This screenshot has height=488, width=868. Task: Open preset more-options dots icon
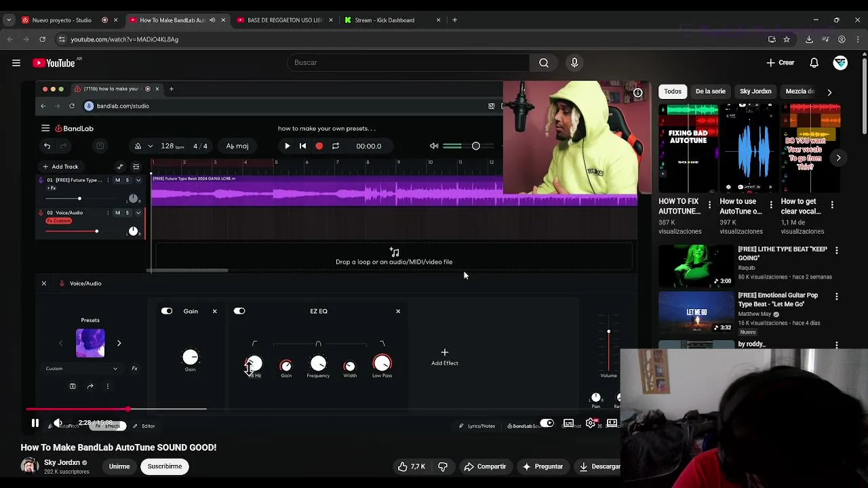point(107,386)
